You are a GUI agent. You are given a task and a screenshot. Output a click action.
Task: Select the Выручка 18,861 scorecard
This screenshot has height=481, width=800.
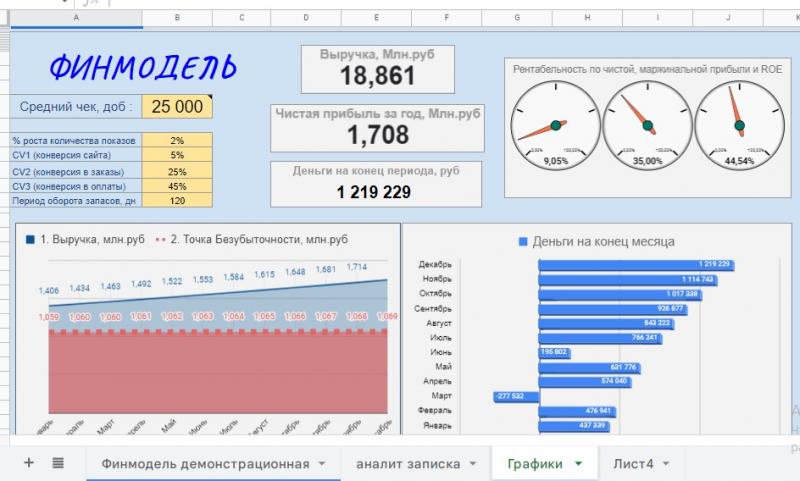[378, 69]
